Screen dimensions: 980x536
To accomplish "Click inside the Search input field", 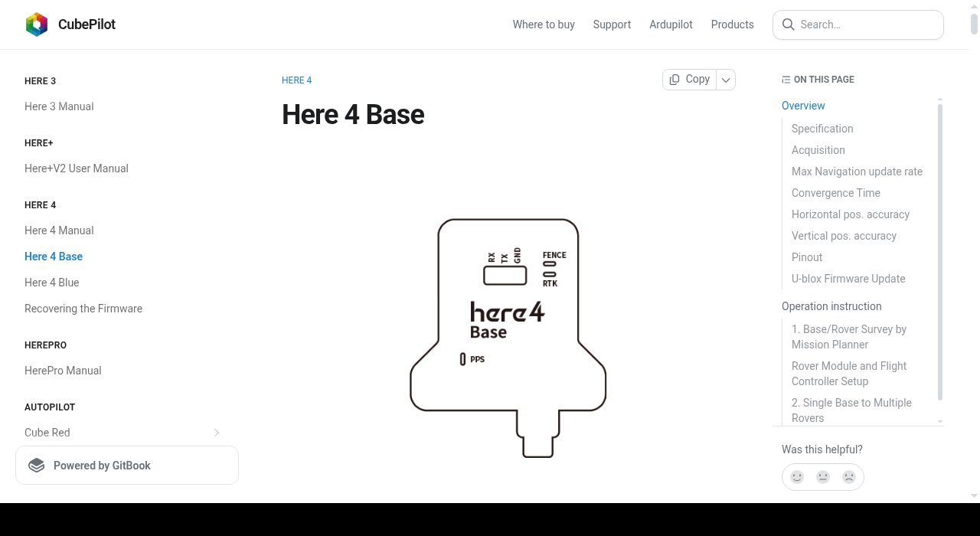I will [x=858, y=25].
